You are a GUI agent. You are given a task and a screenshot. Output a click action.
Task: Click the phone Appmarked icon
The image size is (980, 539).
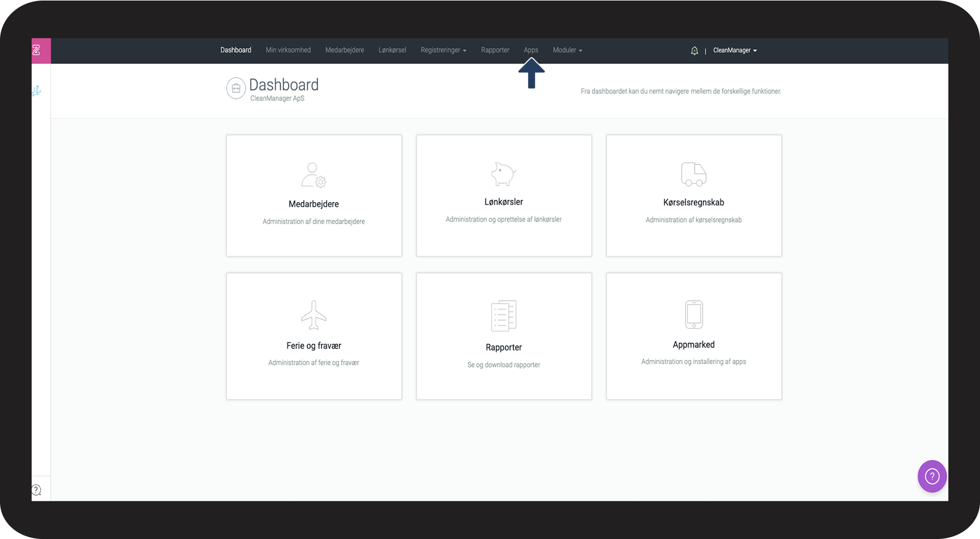coord(694,314)
